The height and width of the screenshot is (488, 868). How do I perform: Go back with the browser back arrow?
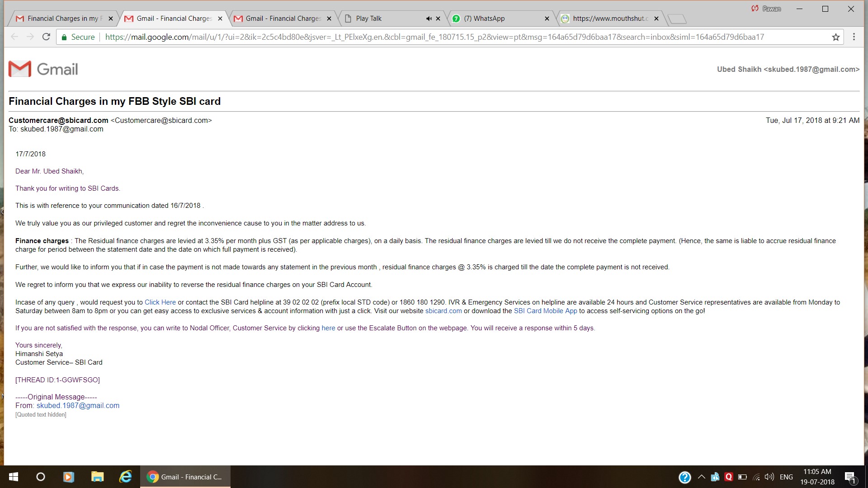coord(14,37)
